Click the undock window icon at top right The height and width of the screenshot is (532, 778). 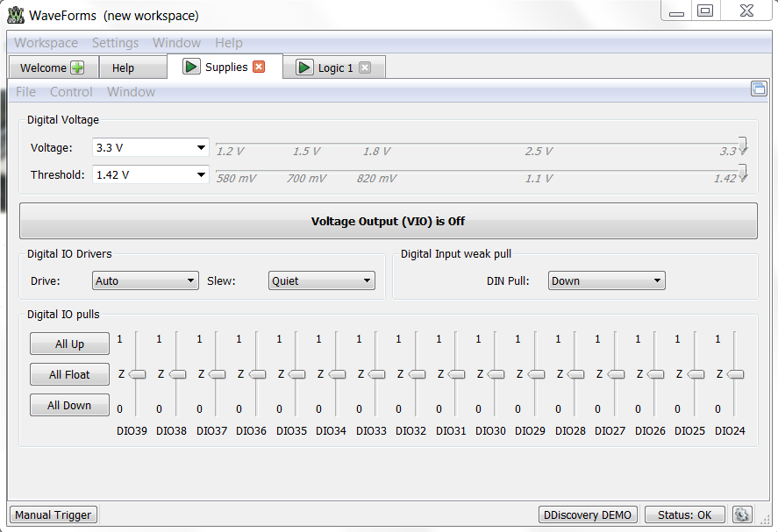coord(759,89)
